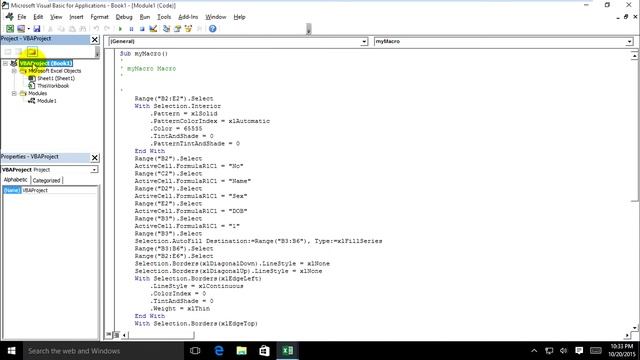Image resolution: width=640 pixels, height=360 pixels.
Task: Launch Microsoft Edge from the taskbar
Action: 219,351
